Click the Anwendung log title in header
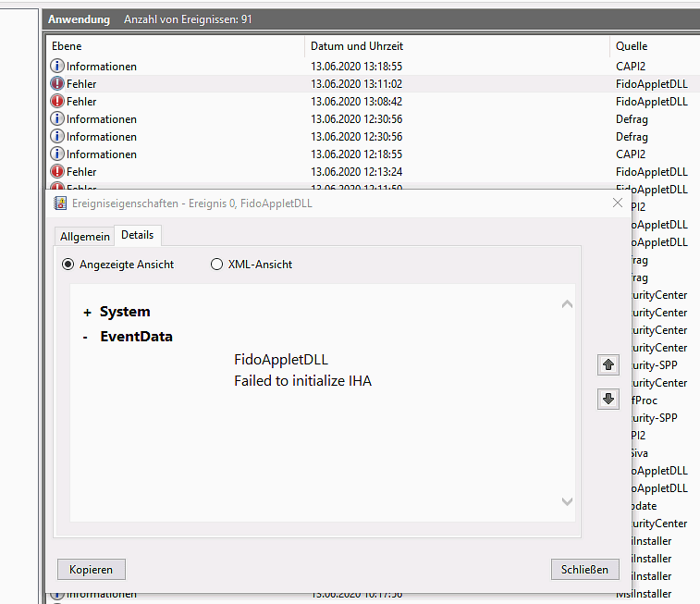The height and width of the screenshot is (604, 700). point(79,19)
